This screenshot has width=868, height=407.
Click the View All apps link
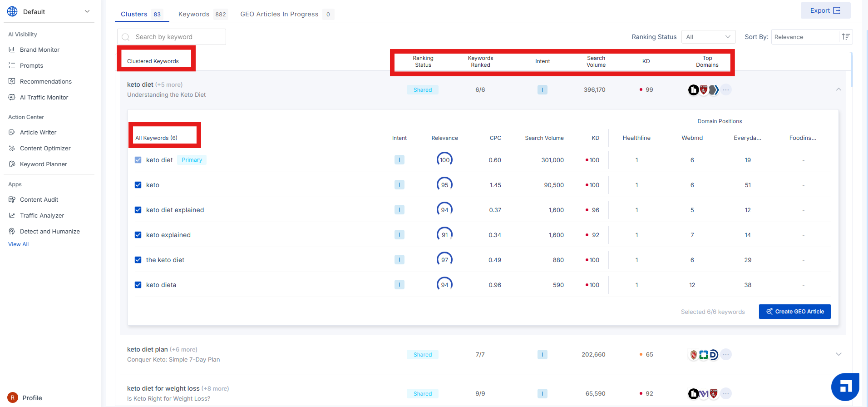point(19,244)
